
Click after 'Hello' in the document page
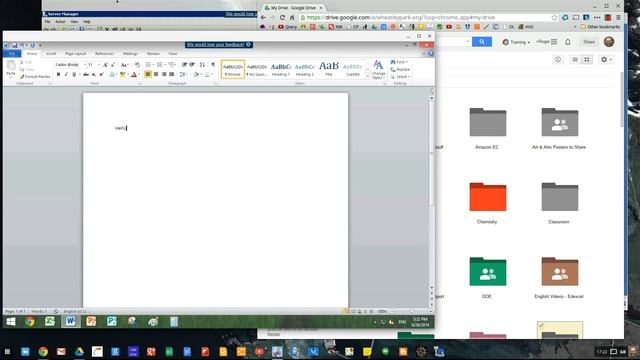click(x=127, y=128)
